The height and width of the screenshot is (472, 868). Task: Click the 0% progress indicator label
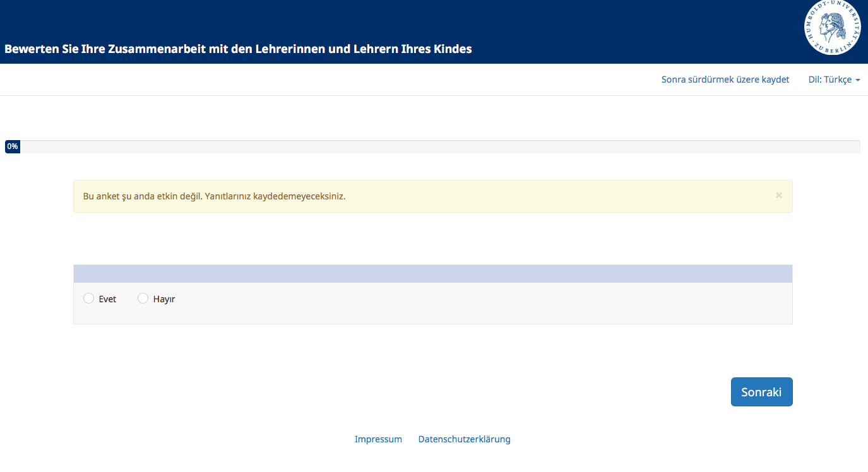[x=13, y=146]
